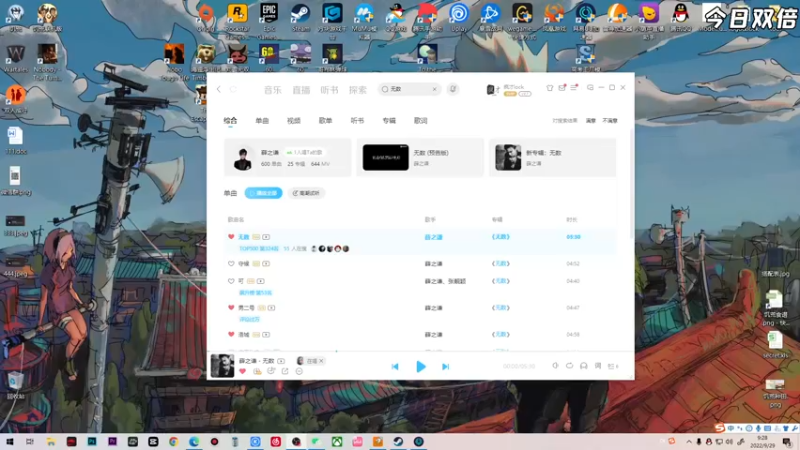Screen dimensions: 800x450
Task: Click the blue play-all button beside 单曲
Action: tap(263, 193)
